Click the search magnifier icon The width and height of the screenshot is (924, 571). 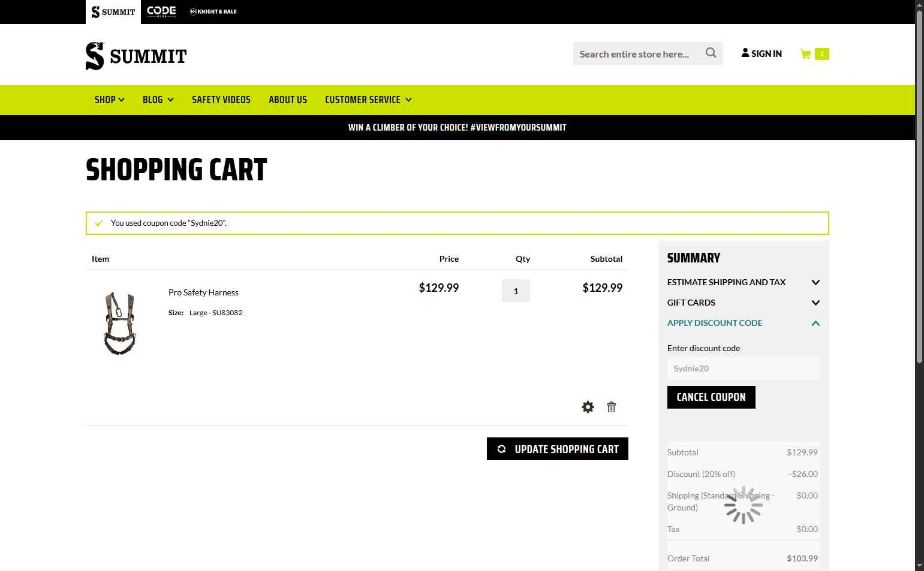point(711,53)
